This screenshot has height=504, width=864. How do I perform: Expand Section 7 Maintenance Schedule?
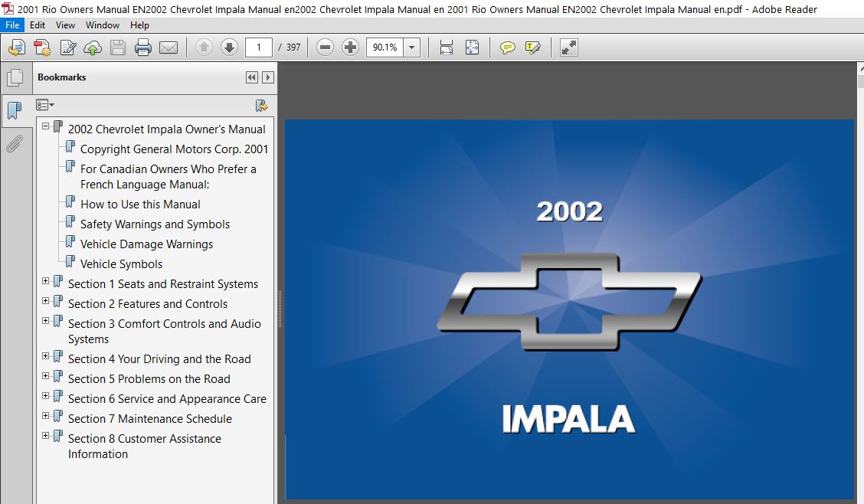point(46,415)
